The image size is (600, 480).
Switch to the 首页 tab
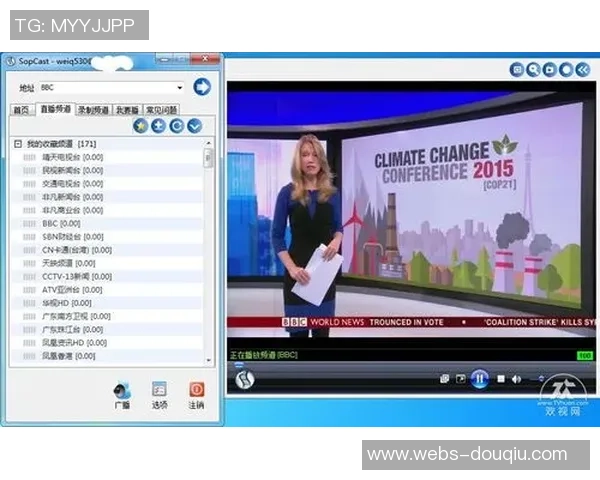pyautogui.click(x=20, y=110)
